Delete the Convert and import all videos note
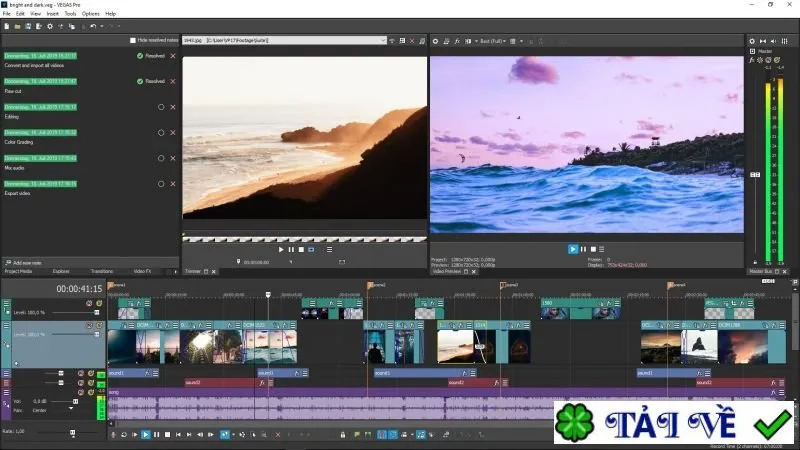Screen dimensions: 800x450 (173, 56)
